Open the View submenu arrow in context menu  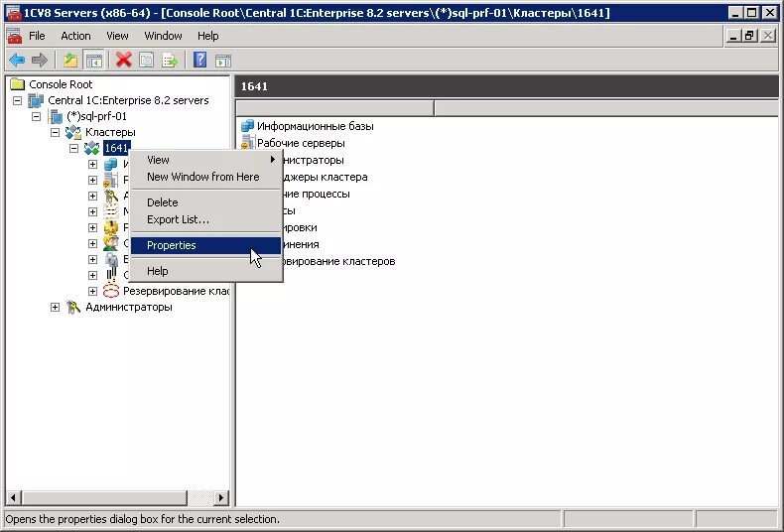[273, 160]
